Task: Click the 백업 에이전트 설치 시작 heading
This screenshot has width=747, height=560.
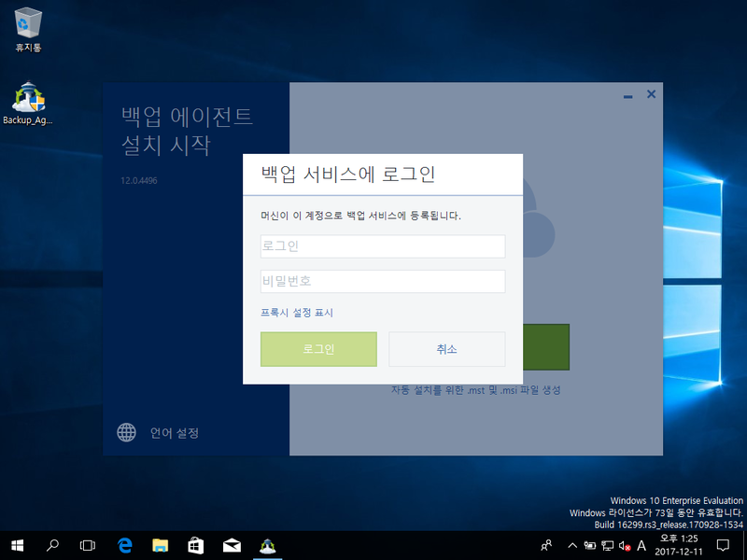Action: [x=187, y=131]
